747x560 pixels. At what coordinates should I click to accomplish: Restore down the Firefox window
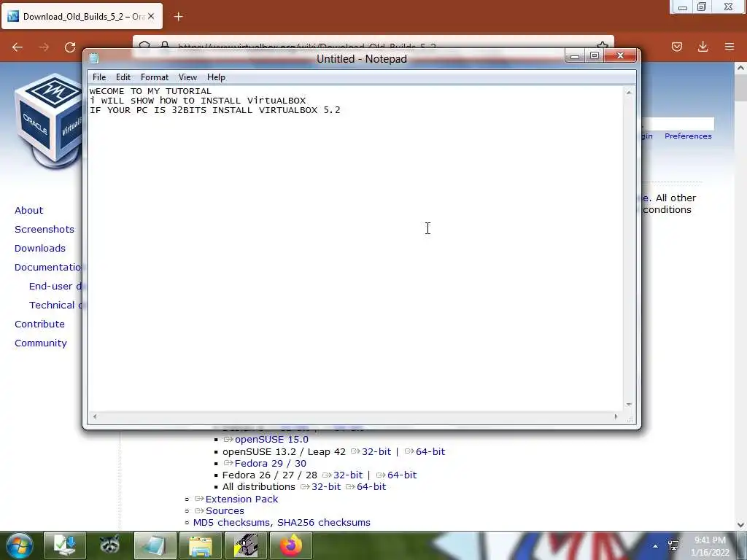pyautogui.click(x=702, y=7)
